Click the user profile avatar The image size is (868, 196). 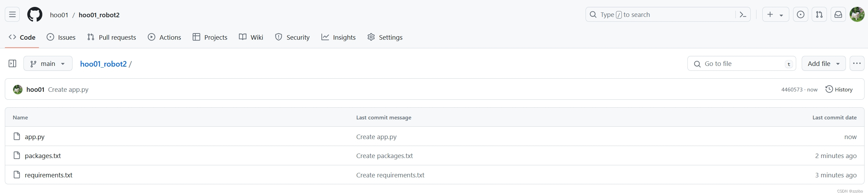(x=857, y=14)
